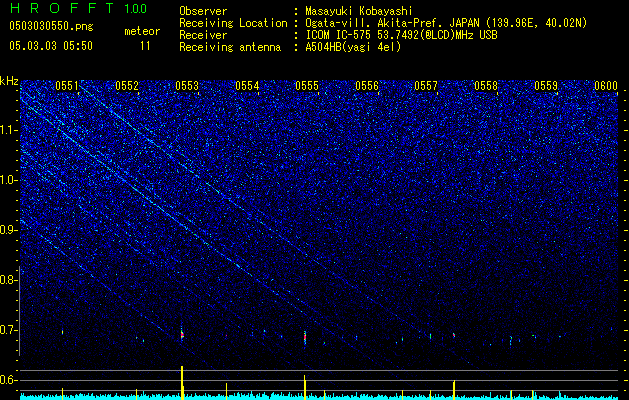Click the Receiving antenna field label
This screenshot has width=629, height=400.
[x=230, y=47]
